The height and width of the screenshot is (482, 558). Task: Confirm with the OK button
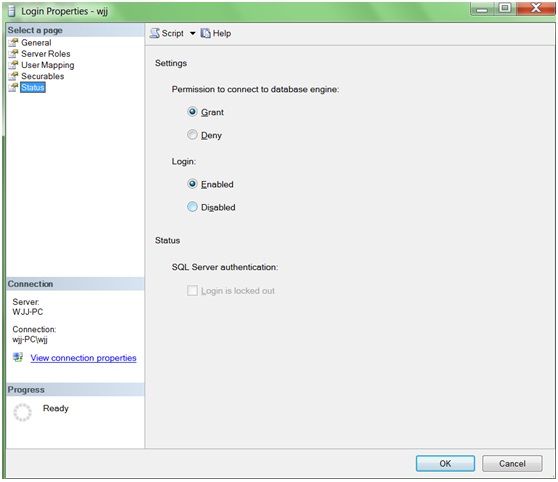(445, 463)
